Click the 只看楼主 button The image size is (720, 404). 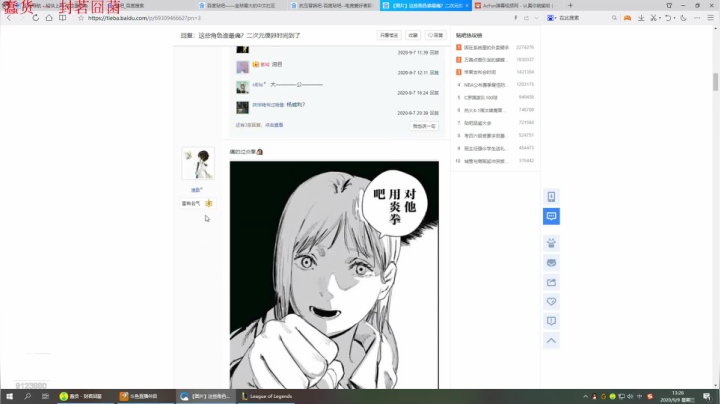click(x=389, y=35)
